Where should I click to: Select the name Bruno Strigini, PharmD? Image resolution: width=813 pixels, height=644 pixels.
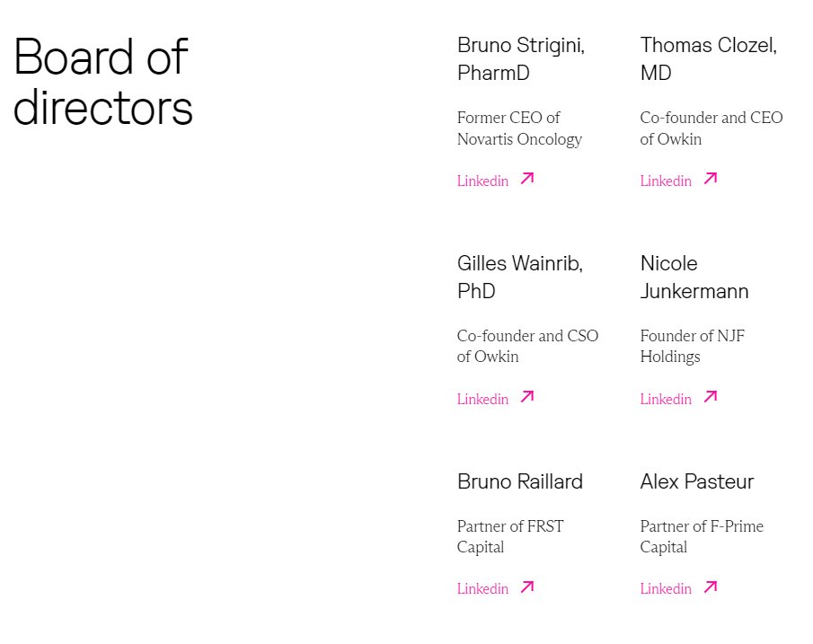(x=520, y=58)
